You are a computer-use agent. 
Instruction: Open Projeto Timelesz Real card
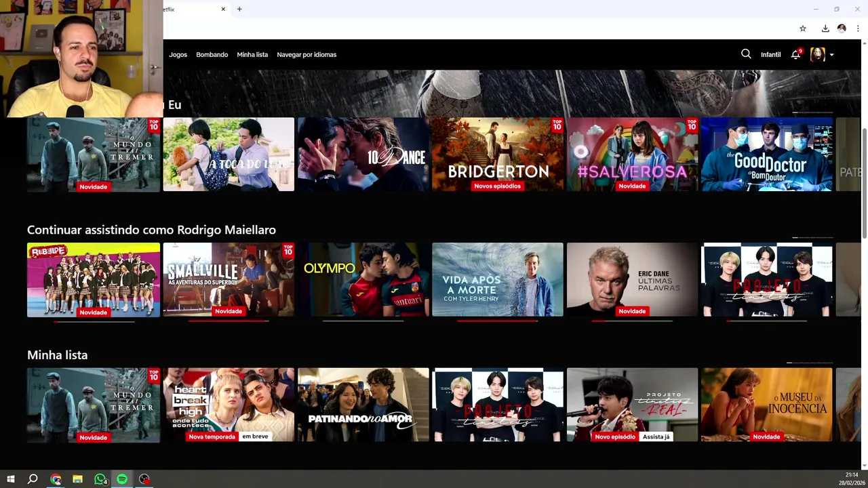click(632, 405)
